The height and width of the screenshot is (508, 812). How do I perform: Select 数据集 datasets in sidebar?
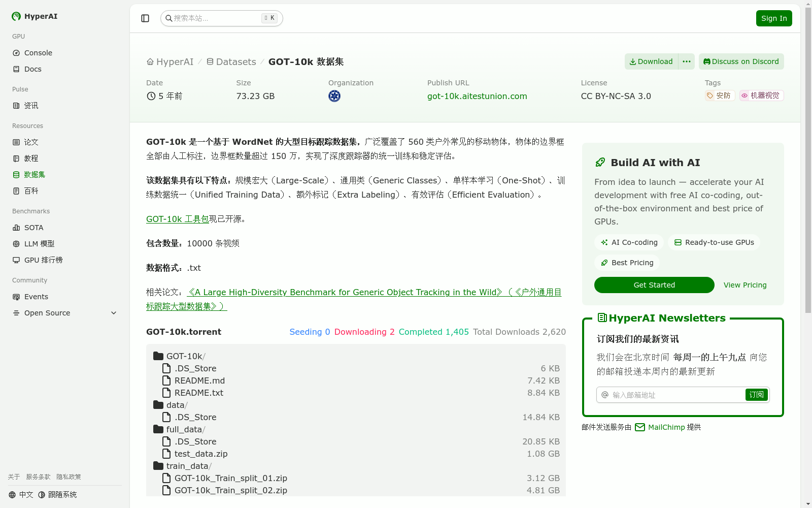(65, 175)
